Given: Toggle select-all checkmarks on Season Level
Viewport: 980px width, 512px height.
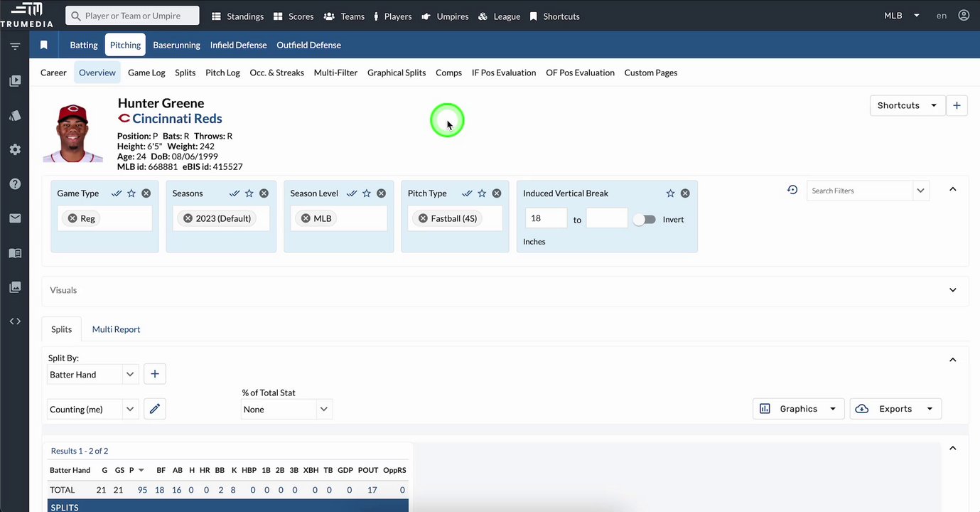Looking at the screenshot, I should pyautogui.click(x=352, y=193).
